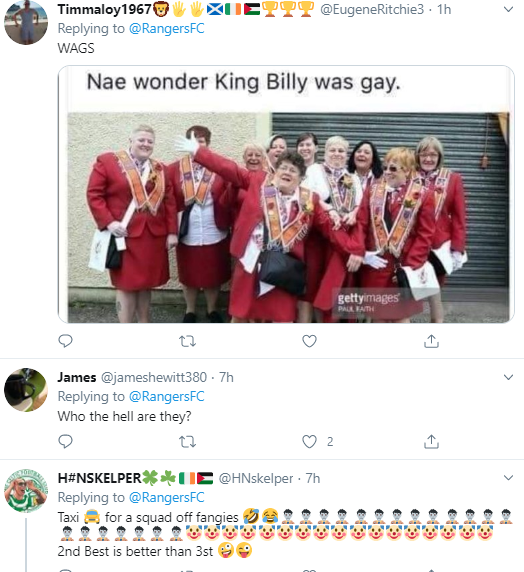Like the tweet with the red jackets photo
Screen dimensions: 524x572
point(309,341)
